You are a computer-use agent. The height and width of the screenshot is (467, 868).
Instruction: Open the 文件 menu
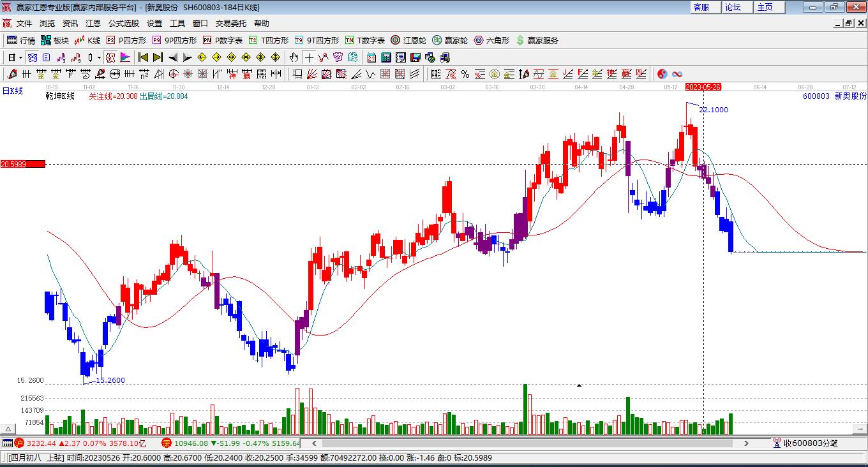tap(24, 24)
